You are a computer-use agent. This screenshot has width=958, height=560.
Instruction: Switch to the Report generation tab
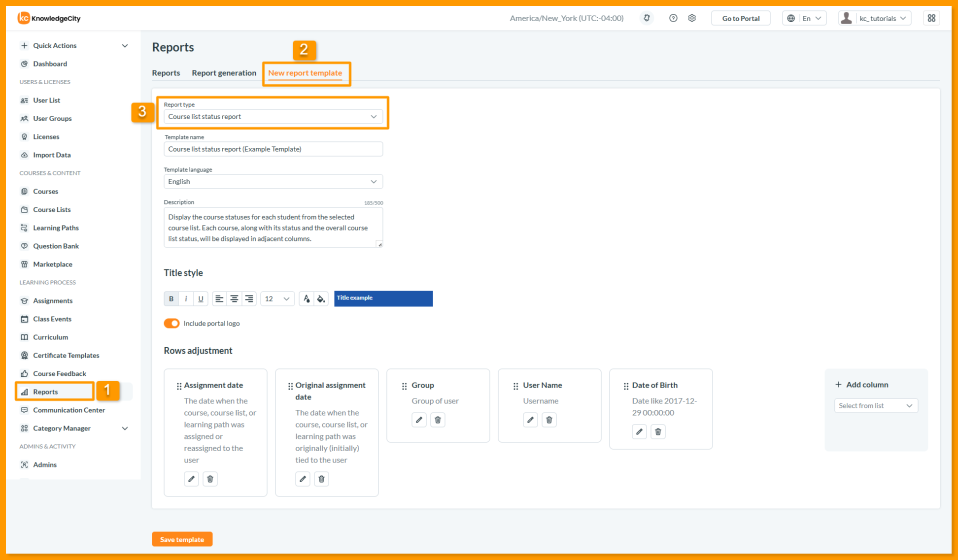point(224,72)
